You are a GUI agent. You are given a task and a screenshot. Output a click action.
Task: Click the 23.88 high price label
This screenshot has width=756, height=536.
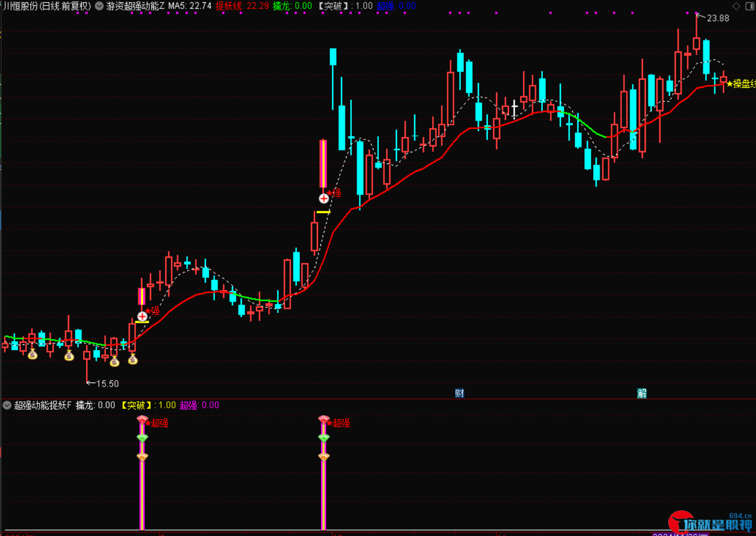718,18
